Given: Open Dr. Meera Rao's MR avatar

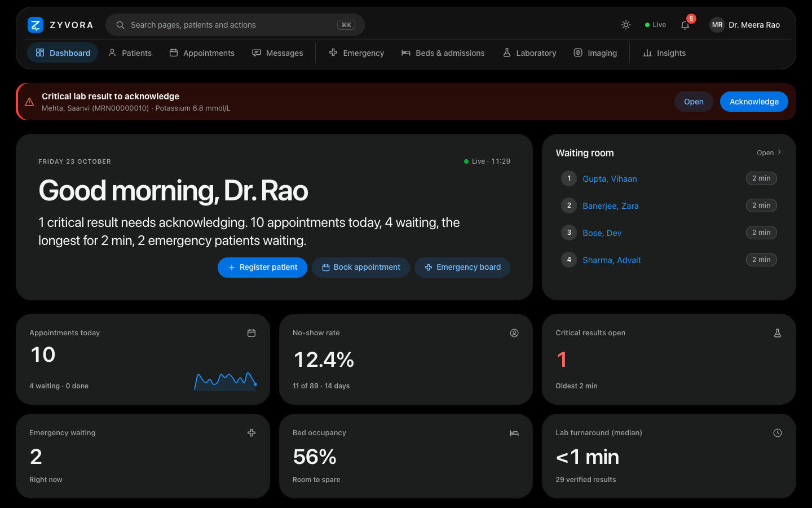Looking at the screenshot, I should pyautogui.click(x=717, y=25).
